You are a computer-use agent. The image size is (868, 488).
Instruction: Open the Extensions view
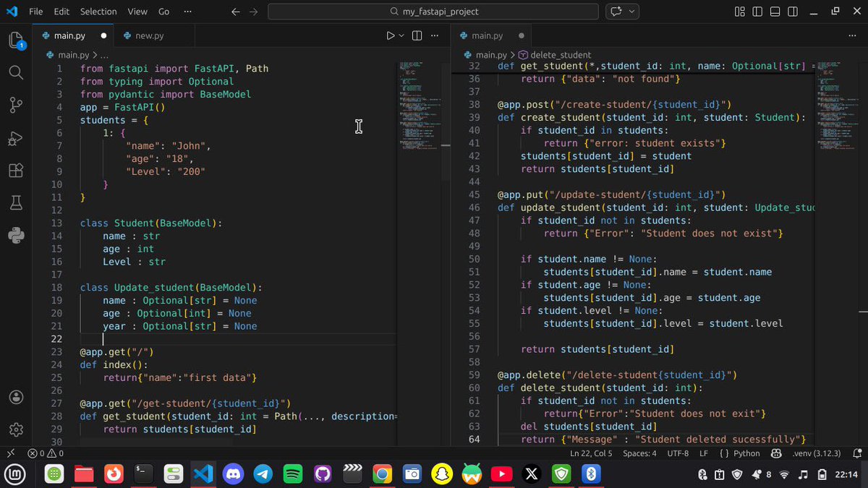[16, 171]
